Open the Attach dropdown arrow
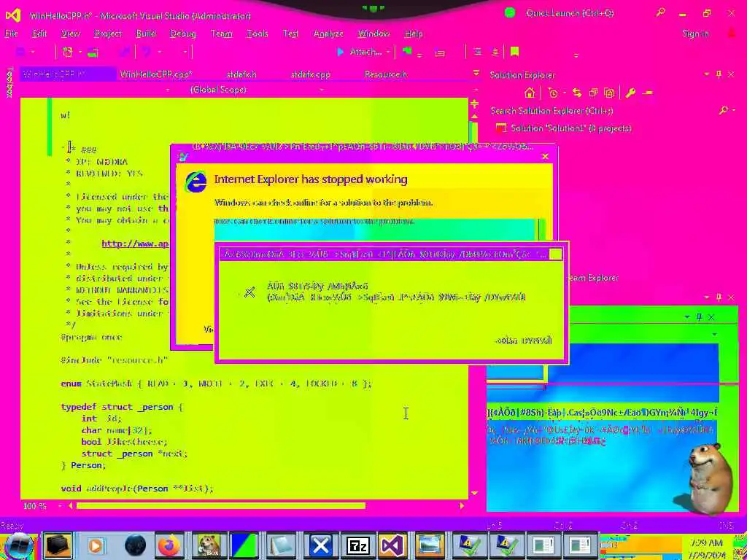747x560 pixels. pyautogui.click(x=388, y=52)
